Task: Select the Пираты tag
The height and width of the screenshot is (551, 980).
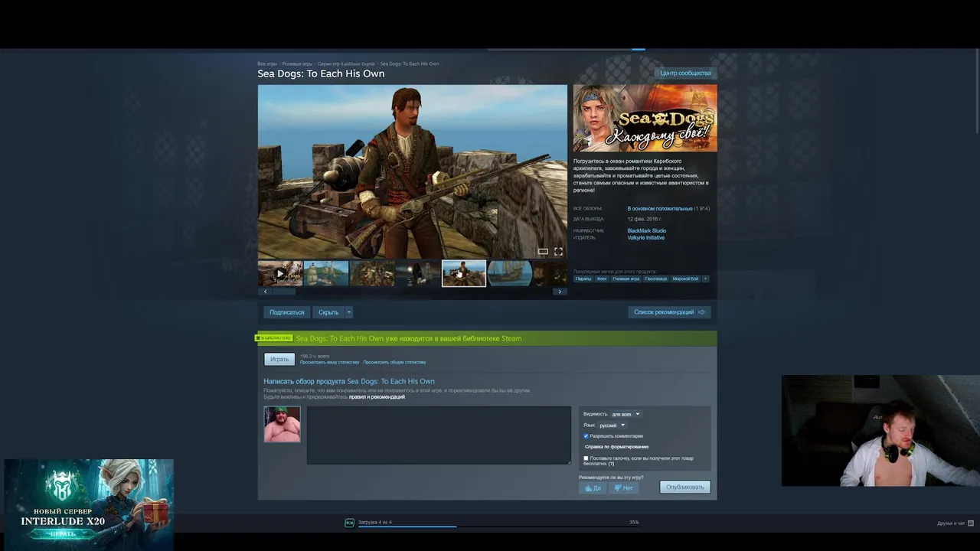Action: coord(583,279)
